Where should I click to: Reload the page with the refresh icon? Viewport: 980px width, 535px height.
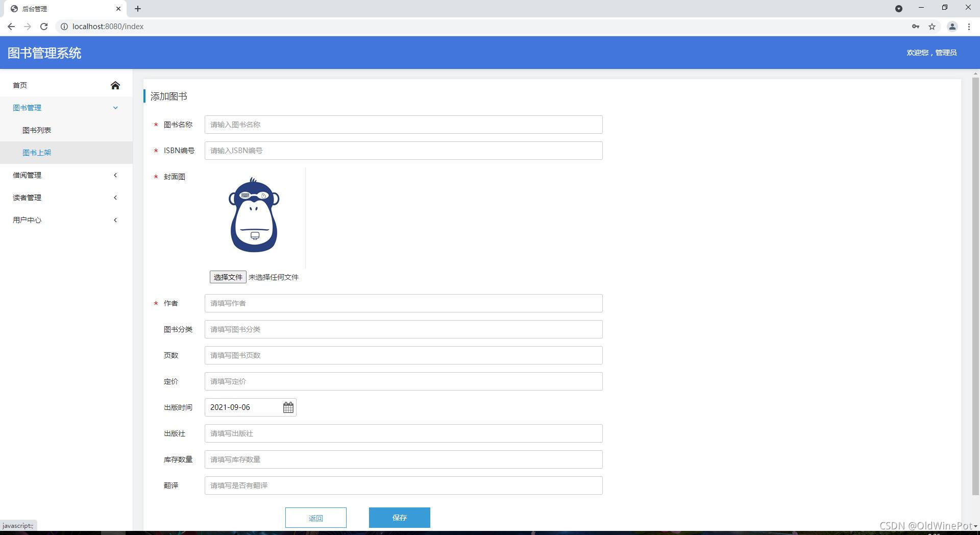(44, 27)
